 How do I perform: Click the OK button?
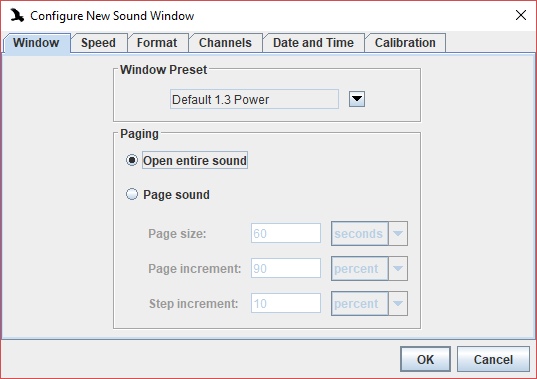click(425, 359)
